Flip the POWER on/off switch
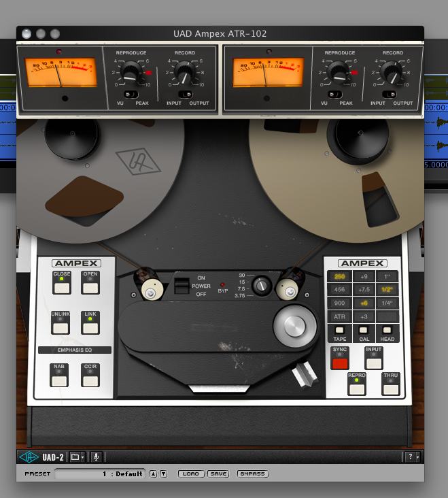Viewport: 448px width, 498px height. (182, 286)
